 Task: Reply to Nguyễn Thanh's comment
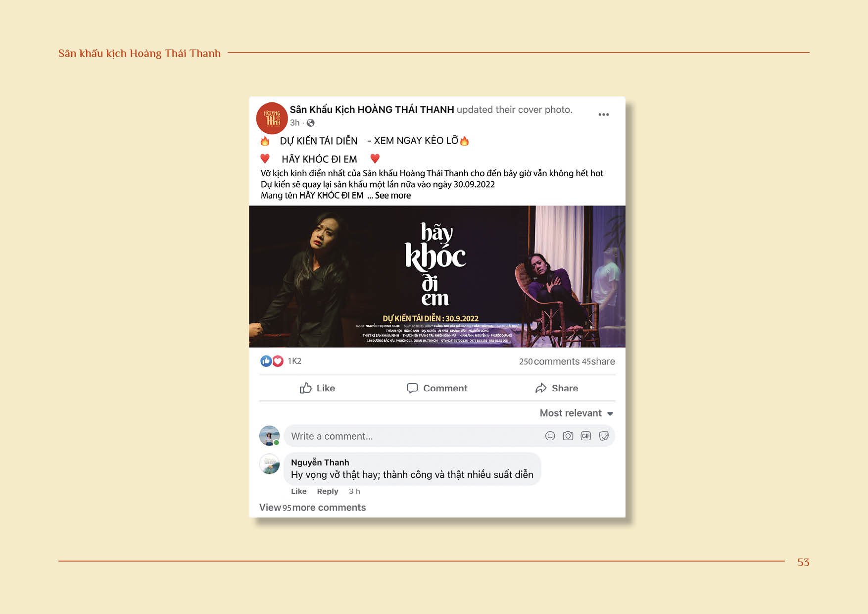tap(327, 491)
